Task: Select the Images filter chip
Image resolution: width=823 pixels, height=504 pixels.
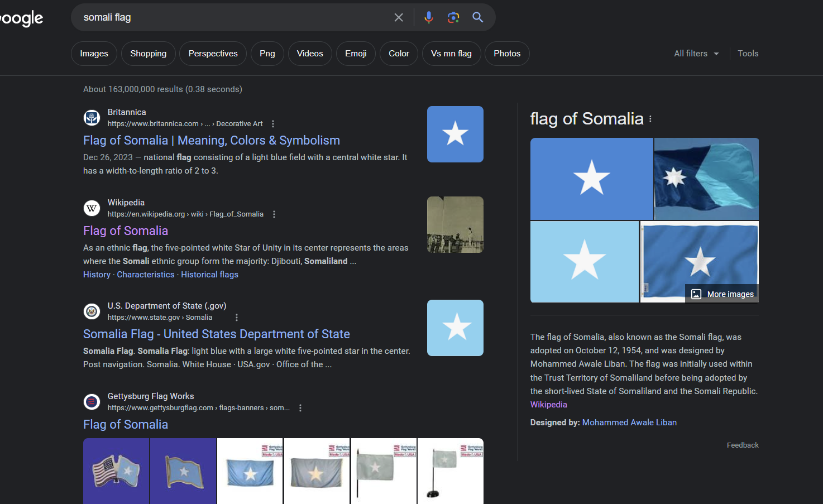Action: (94, 54)
